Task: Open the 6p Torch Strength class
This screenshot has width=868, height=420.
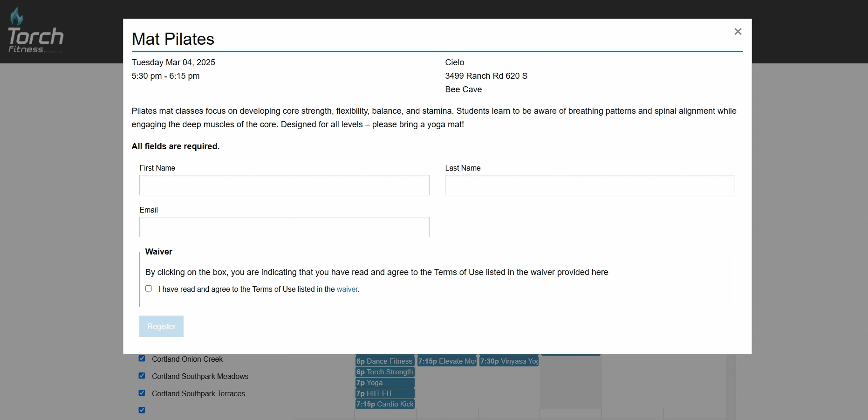Action: click(x=385, y=372)
